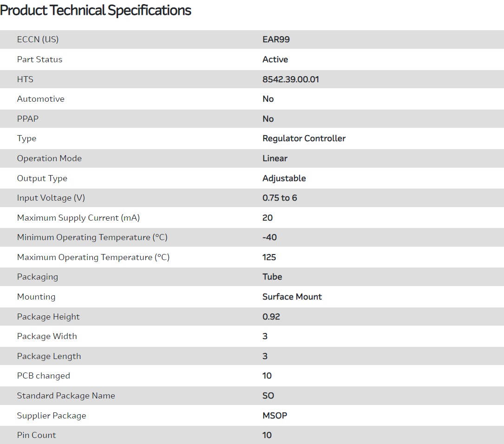This screenshot has width=504, height=444.
Task: Click the Part Status label
Action: pos(39,59)
